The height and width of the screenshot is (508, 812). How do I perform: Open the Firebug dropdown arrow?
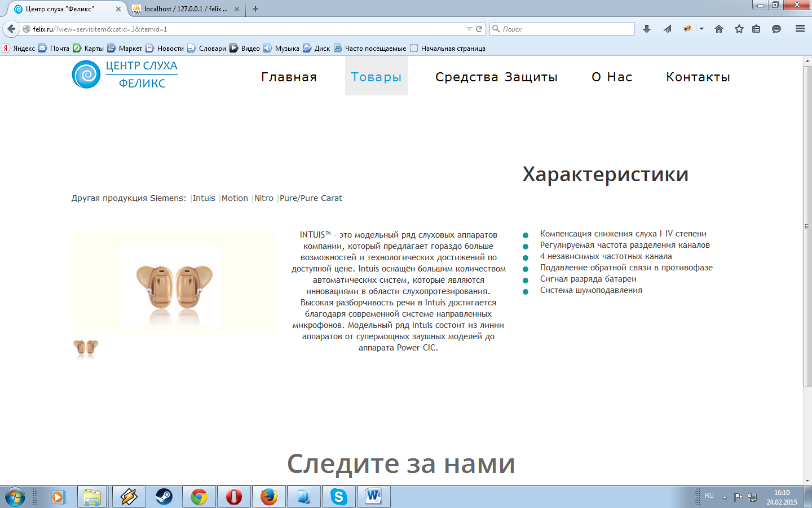tap(701, 29)
